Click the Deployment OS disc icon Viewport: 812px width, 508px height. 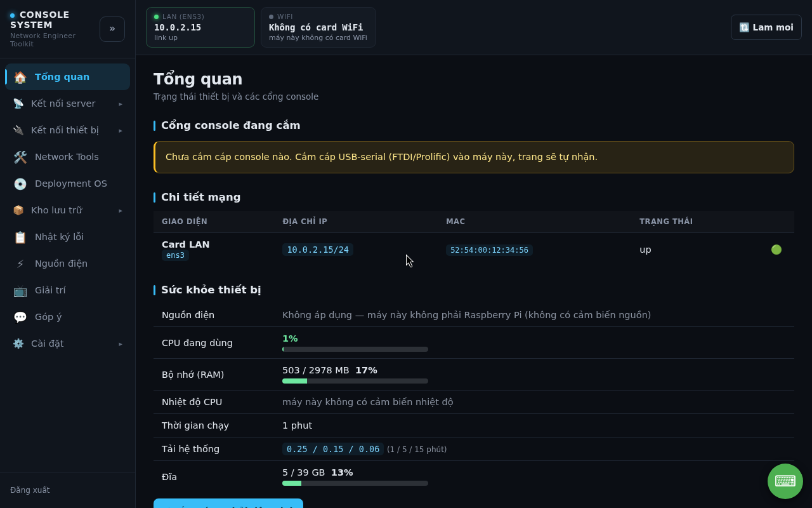coord(20,184)
